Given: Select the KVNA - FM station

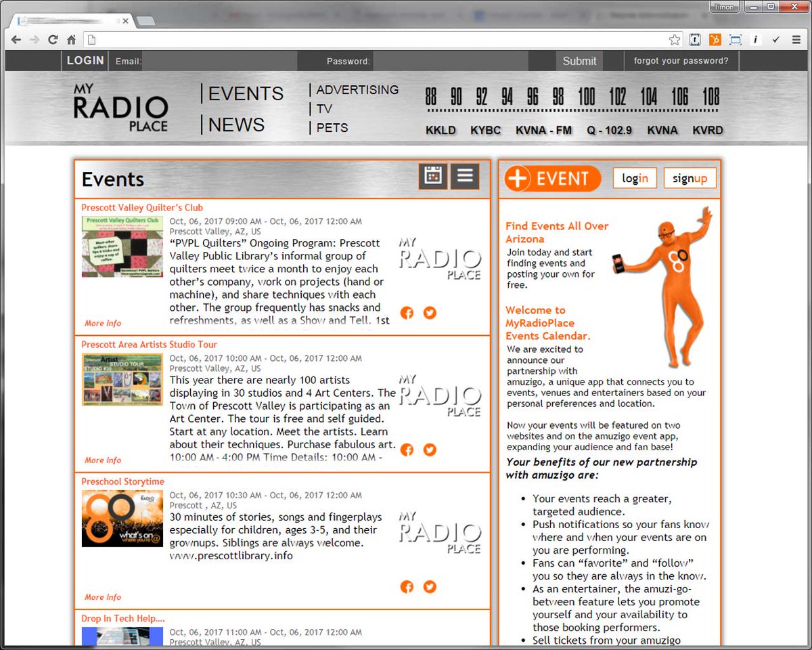Looking at the screenshot, I should pyautogui.click(x=544, y=130).
